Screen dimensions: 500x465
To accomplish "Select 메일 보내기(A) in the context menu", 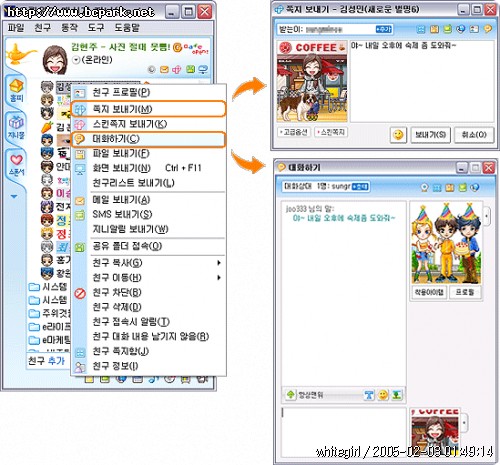I will (148, 200).
